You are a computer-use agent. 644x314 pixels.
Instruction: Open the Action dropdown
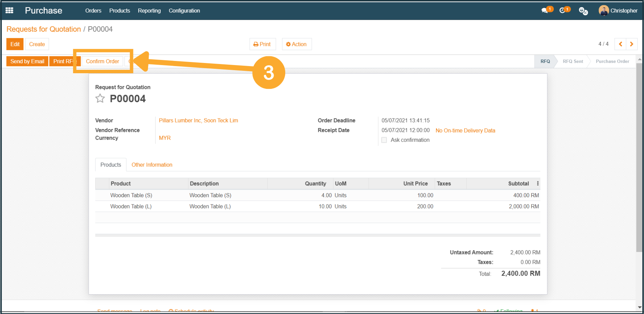296,44
